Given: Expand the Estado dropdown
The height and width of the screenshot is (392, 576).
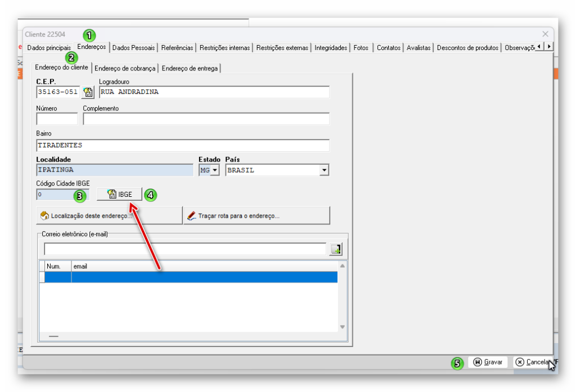Looking at the screenshot, I should [214, 170].
